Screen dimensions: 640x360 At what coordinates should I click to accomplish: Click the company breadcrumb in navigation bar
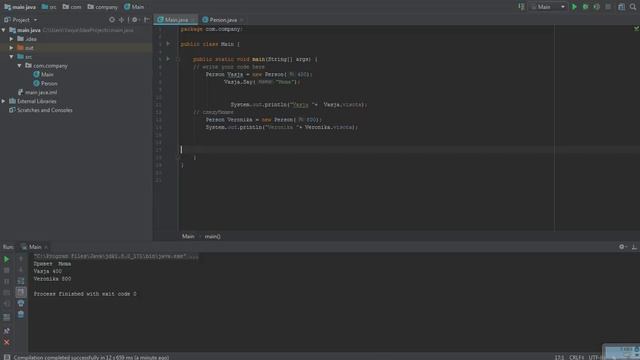102,7
